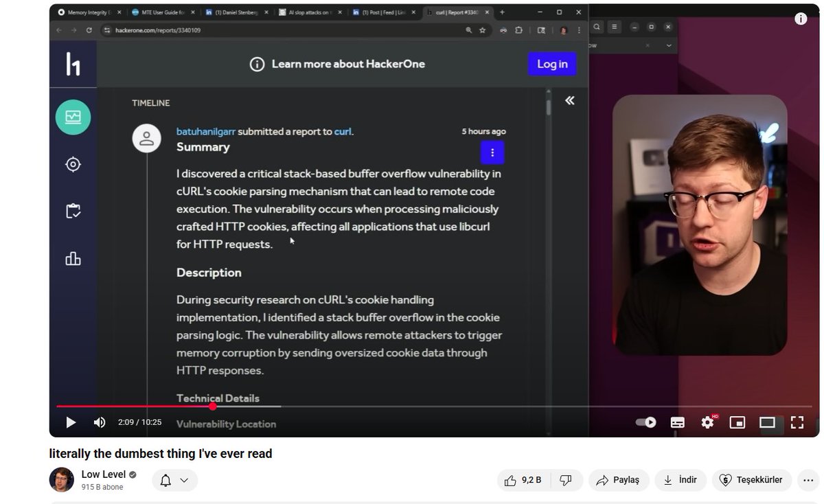The height and width of the screenshot is (504, 824).
Task: Click the page scrollbar thumb in video
Action: click(549, 108)
